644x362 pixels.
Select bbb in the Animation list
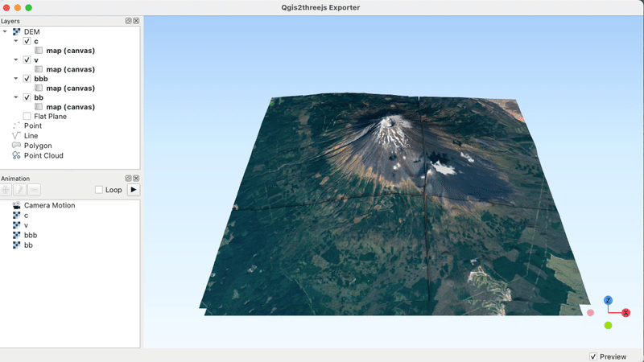coord(31,235)
